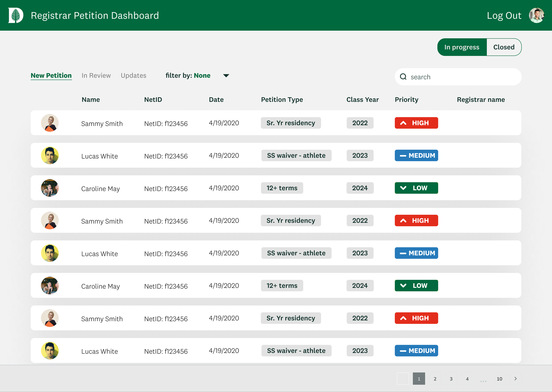Click the up-caret icon in first HIGH badge
Screen dimensions: 552x392
[x=403, y=123]
